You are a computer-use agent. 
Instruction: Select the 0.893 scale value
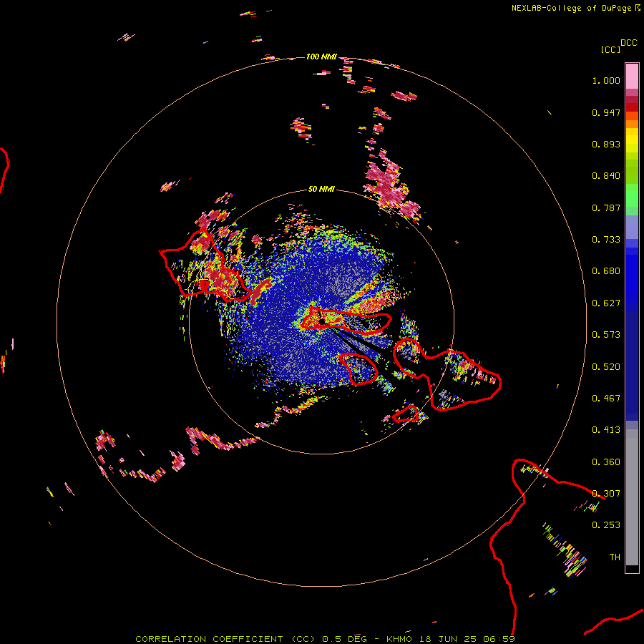(606, 144)
